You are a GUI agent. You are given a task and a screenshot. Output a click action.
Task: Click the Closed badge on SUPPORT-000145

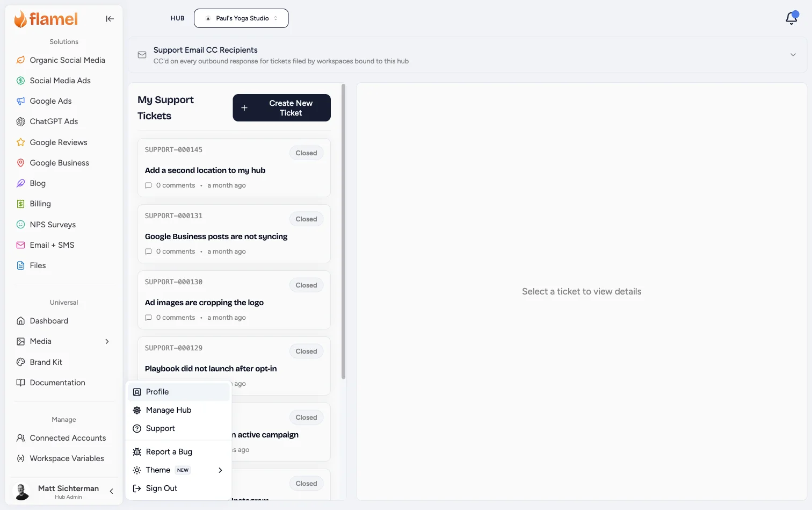click(306, 153)
